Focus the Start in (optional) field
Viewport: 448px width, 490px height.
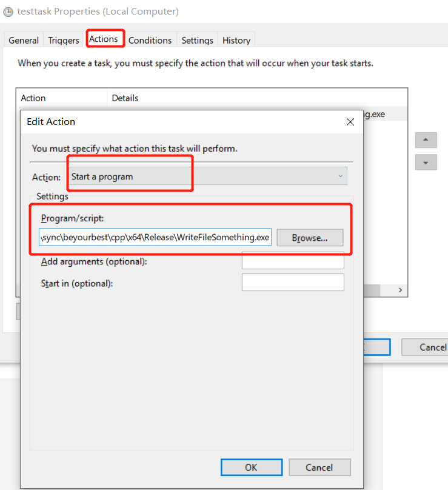pos(293,283)
